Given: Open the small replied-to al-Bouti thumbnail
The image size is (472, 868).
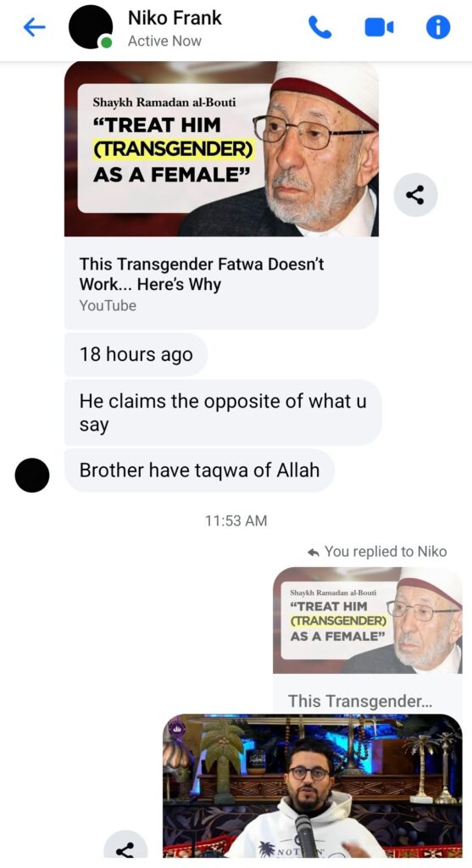Looking at the screenshot, I should (368, 620).
